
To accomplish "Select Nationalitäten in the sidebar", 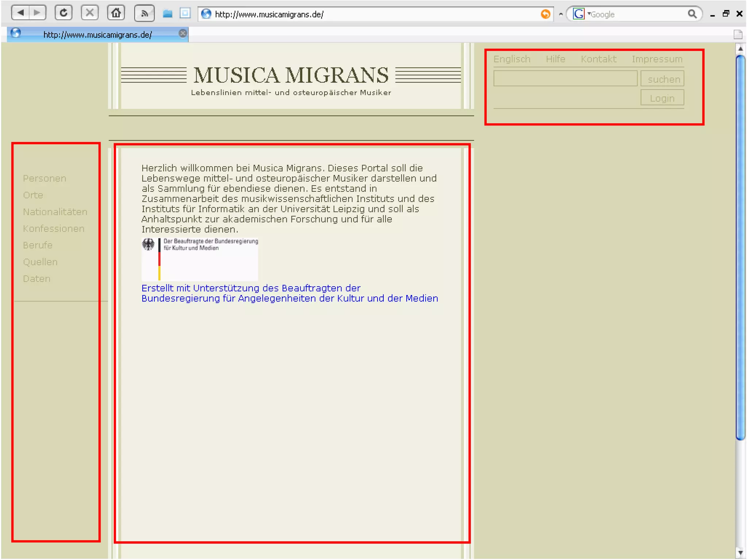I will (55, 212).
